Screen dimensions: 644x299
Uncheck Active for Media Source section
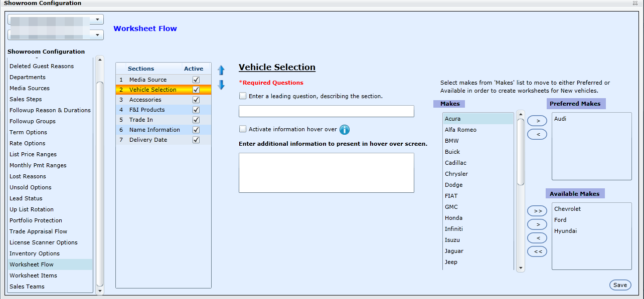pos(196,80)
